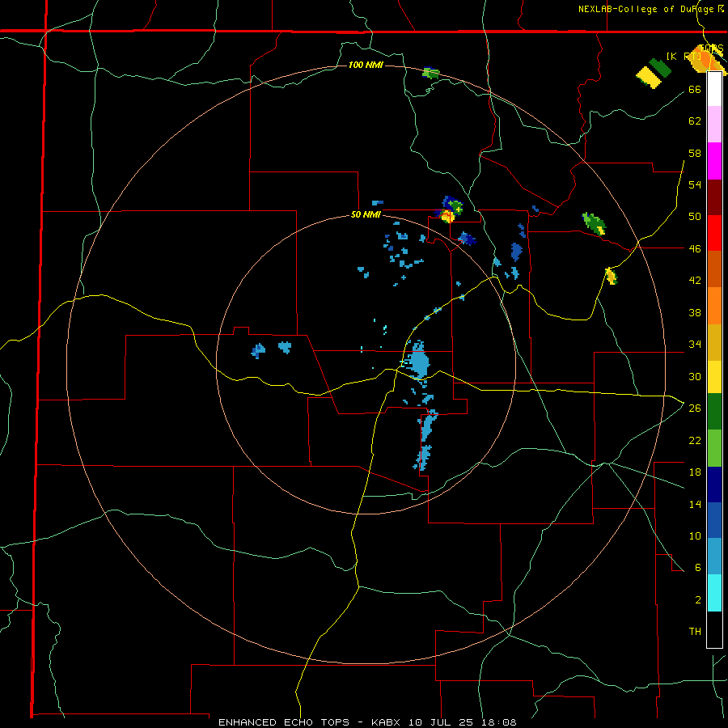Click the dark green color scale swatch
The height and width of the screenshot is (728, 728).
[714, 412]
